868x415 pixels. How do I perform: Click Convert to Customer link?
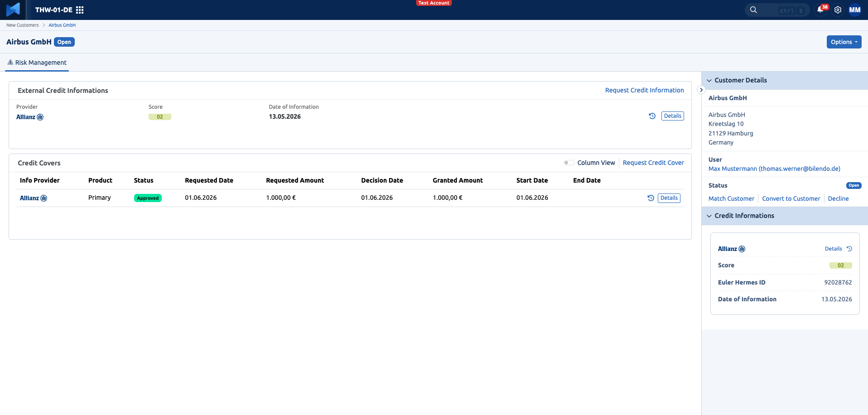tap(791, 198)
